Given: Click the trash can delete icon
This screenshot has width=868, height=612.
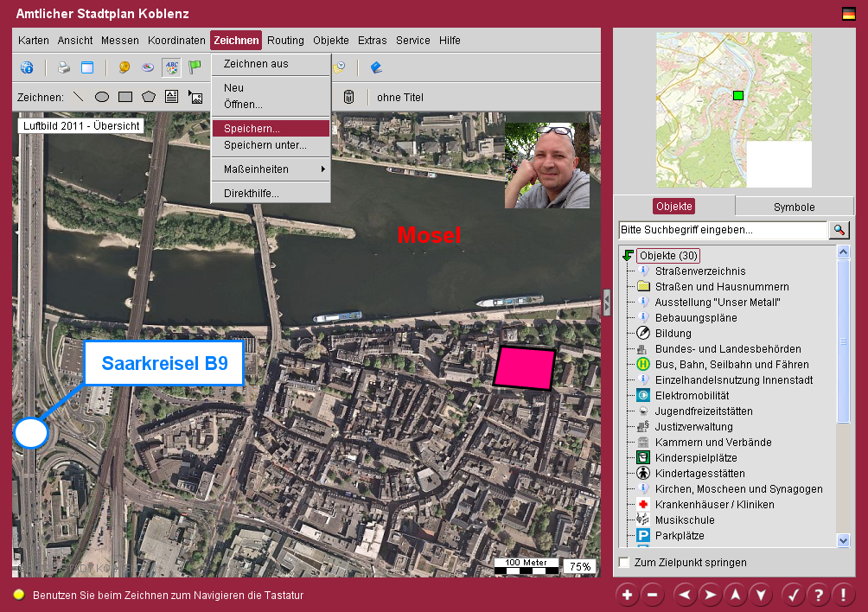Looking at the screenshot, I should (348, 97).
